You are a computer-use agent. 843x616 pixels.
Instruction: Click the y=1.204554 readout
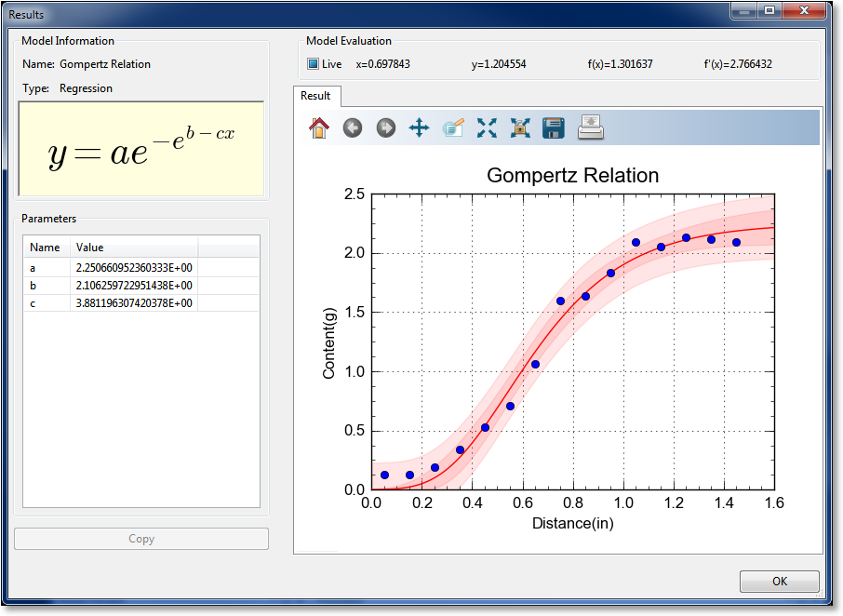pos(499,64)
